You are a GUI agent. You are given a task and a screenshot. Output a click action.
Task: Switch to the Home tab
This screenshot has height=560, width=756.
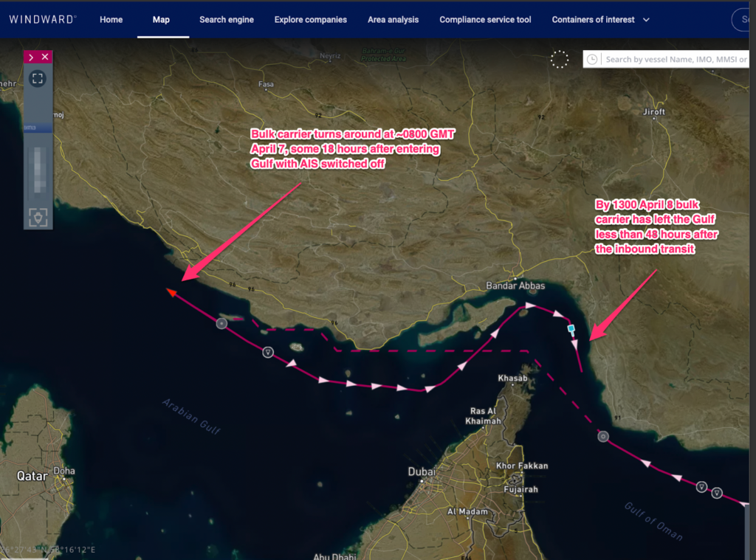[x=111, y=20]
